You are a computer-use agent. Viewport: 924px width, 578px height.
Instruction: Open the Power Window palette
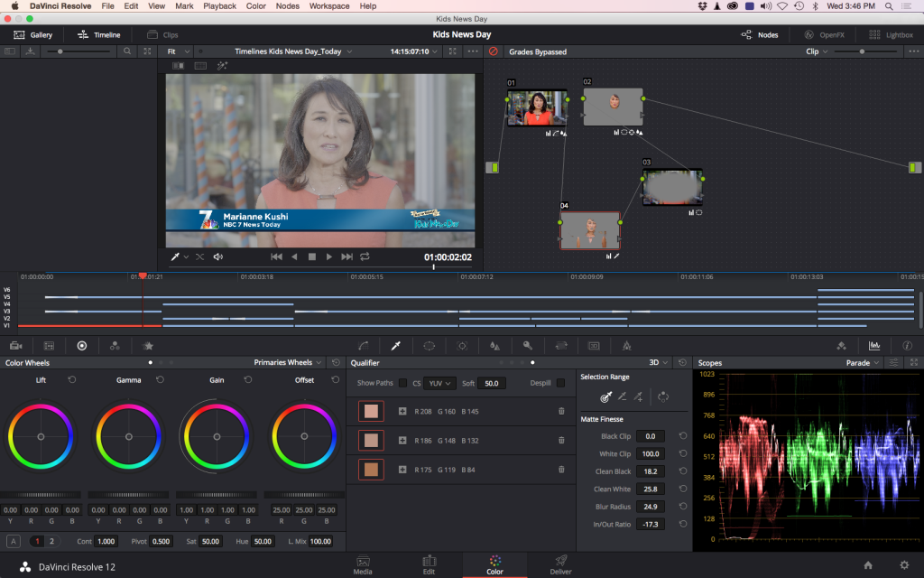(429, 346)
